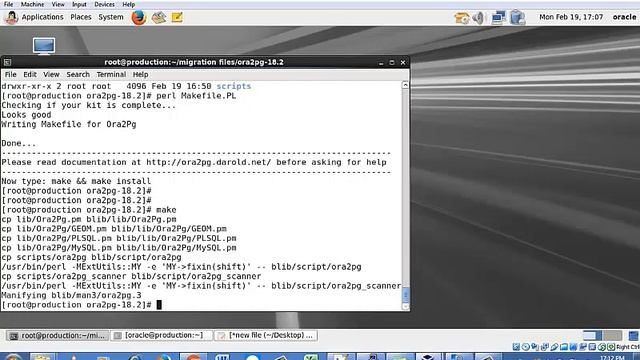
Task: Open the Places menu in GNOME panel
Action: pyautogui.click(x=81, y=17)
